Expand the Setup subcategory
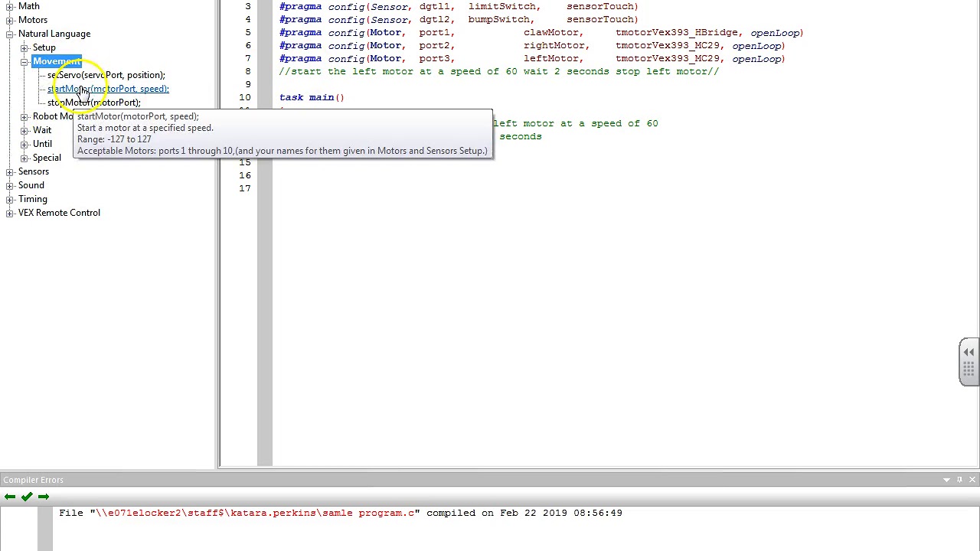980x551 pixels. point(24,47)
